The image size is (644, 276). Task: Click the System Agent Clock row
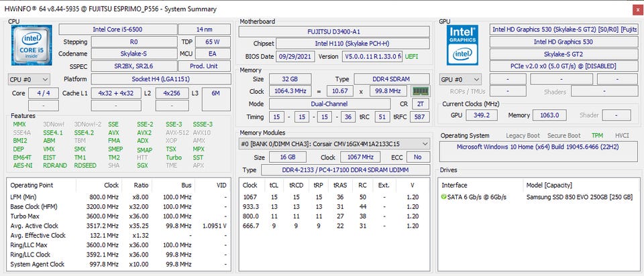[x=118, y=264]
